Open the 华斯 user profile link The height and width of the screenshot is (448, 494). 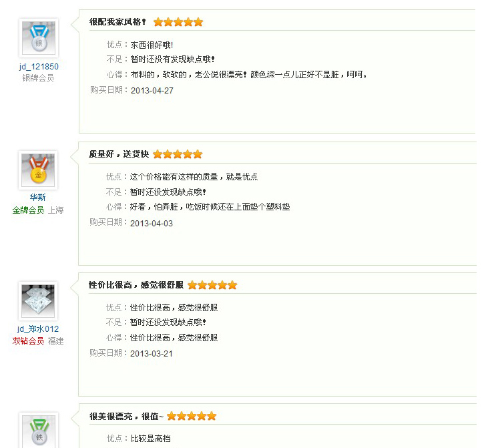coord(38,198)
